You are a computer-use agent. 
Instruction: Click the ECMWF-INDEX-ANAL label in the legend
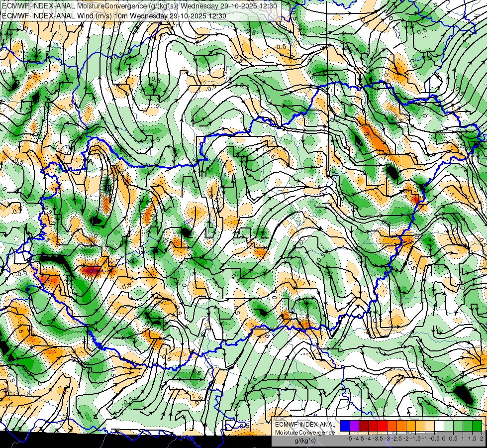tap(305, 425)
